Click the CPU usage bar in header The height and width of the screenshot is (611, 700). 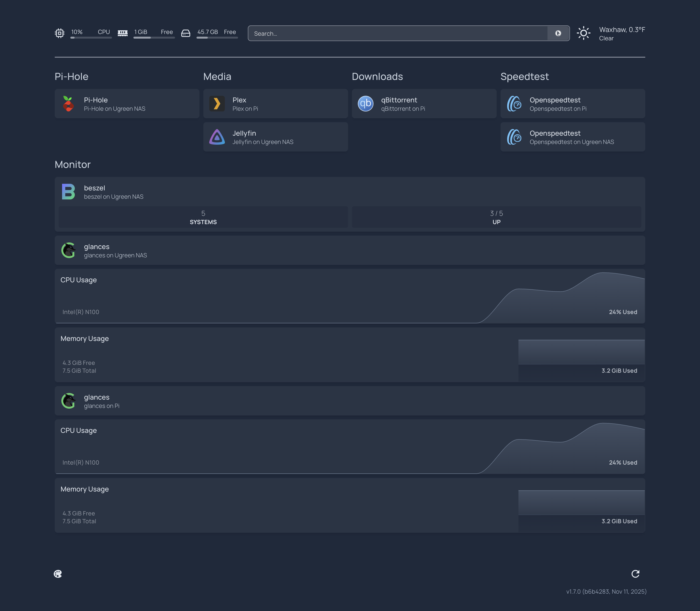(x=91, y=37)
